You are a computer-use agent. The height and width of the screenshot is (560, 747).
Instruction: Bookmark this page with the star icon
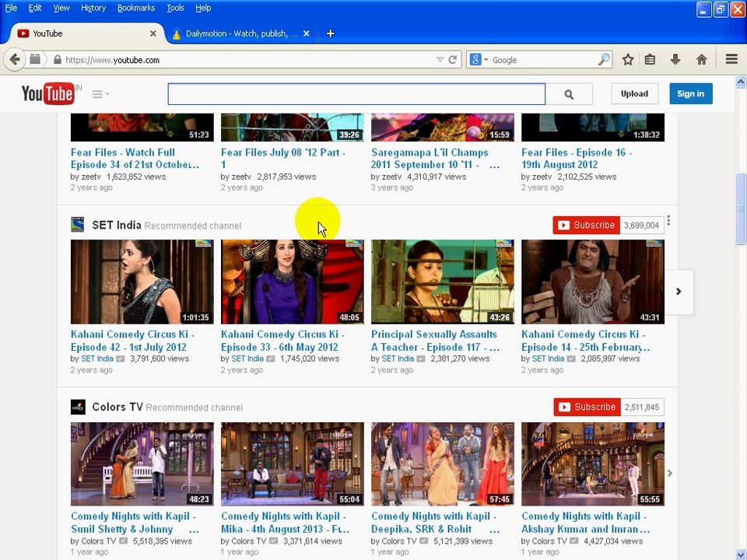628,60
